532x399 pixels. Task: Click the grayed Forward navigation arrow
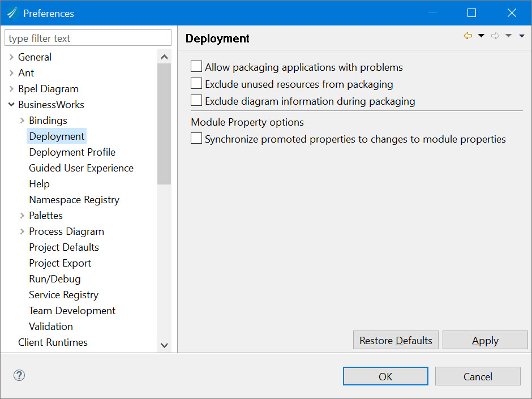click(495, 36)
